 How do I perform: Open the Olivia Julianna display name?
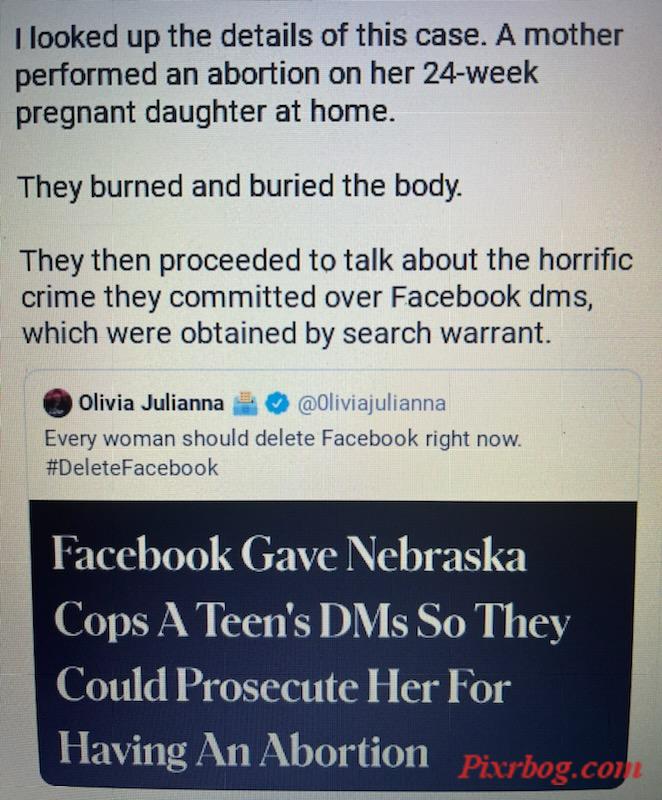(x=151, y=403)
